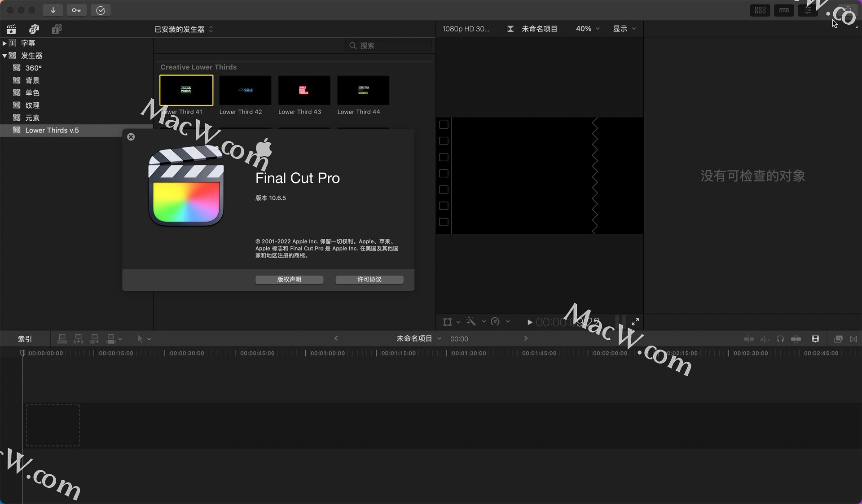The width and height of the screenshot is (862, 504).
Task: Select Lower Thirds v.5 in sidebar
Action: [52, 130]
